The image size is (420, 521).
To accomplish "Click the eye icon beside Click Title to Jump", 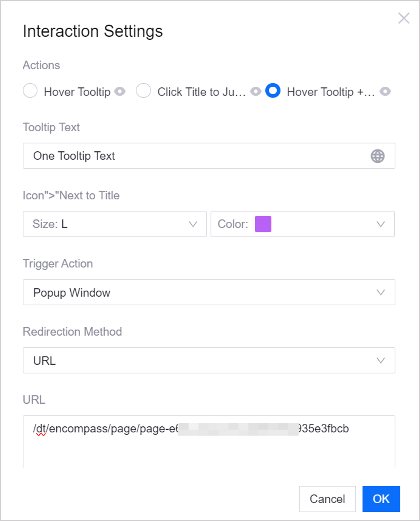I will [x=256, y=91].
